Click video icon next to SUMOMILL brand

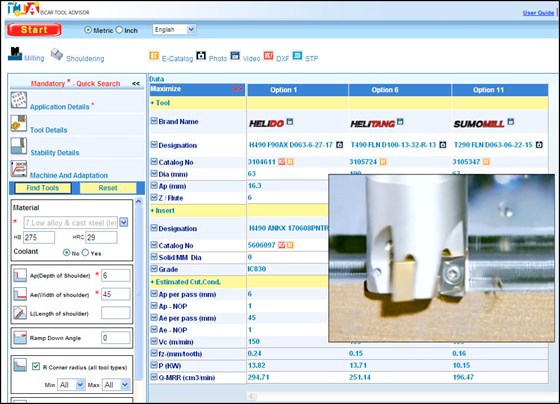click(x=511, y=121)
